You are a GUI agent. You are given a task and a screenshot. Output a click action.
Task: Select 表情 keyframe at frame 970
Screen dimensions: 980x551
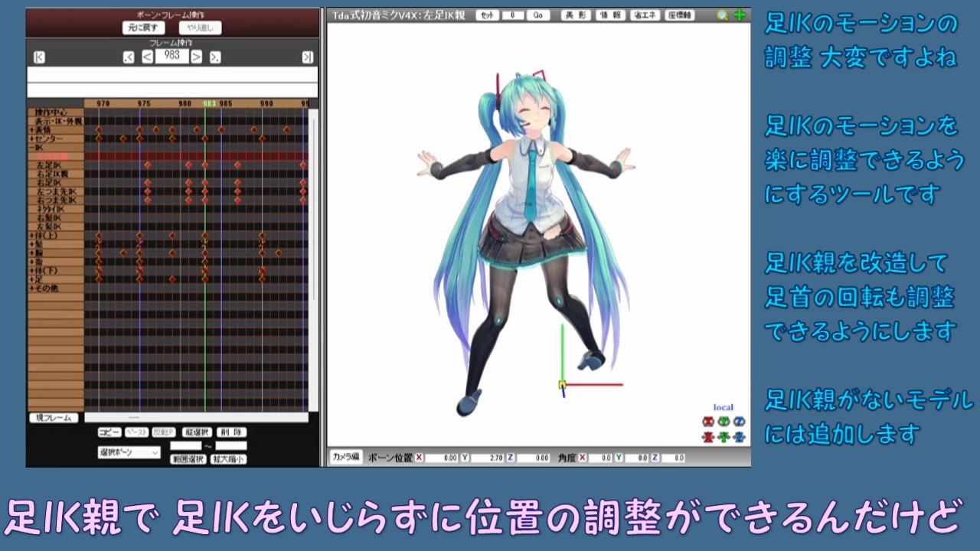[x=99, y=130]
